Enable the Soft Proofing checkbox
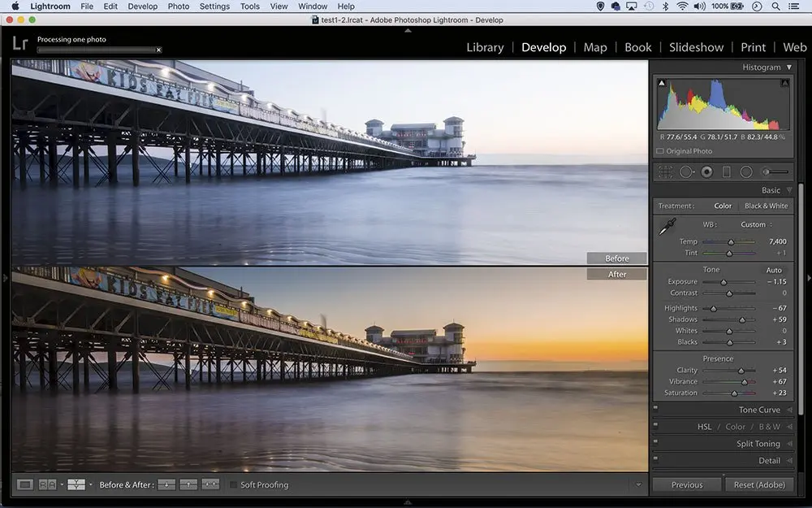Viewport: 812px width, 508px height. tap(234, 485)
